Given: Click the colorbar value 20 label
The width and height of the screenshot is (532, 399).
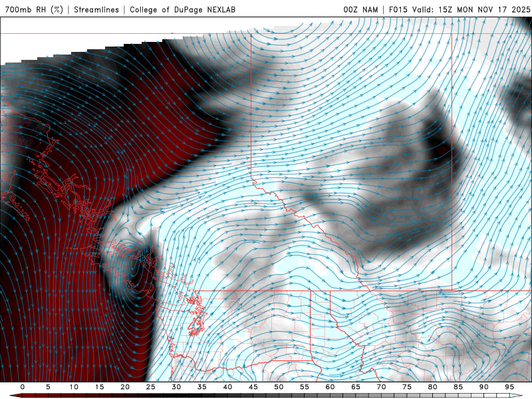Looking at the screenshot, I should click(x=125, y=387).
